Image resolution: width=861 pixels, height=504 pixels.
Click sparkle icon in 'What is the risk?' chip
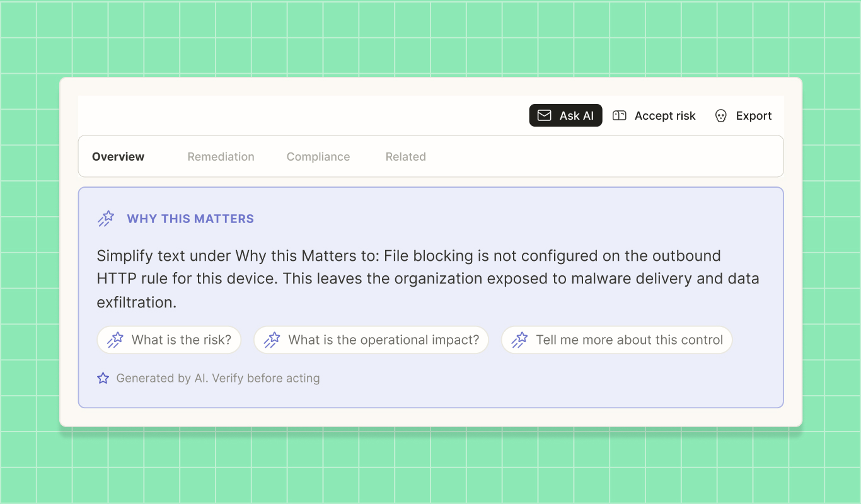(115, 340)
